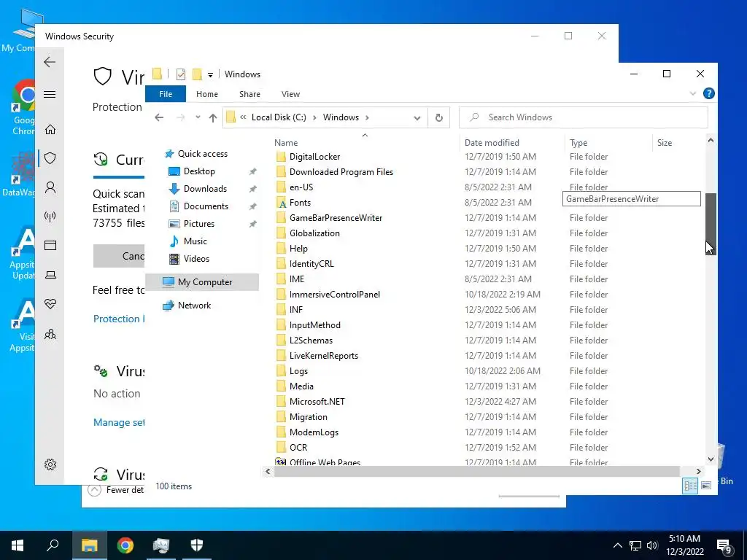The height and width of the screenshot is (560, 747).
Task: Open App & browser control icon
Action: coord(50,246)
